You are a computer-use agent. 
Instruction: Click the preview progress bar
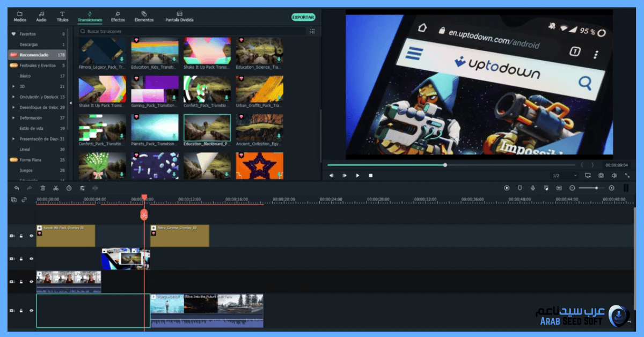(451, 165)
